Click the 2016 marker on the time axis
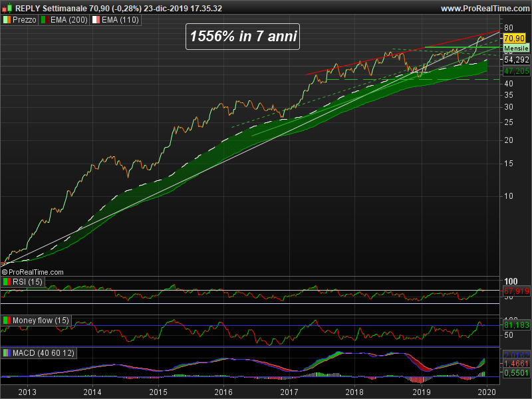Viewport: 532px width, 399px height. pyautogui.click(x=223, y=392)
